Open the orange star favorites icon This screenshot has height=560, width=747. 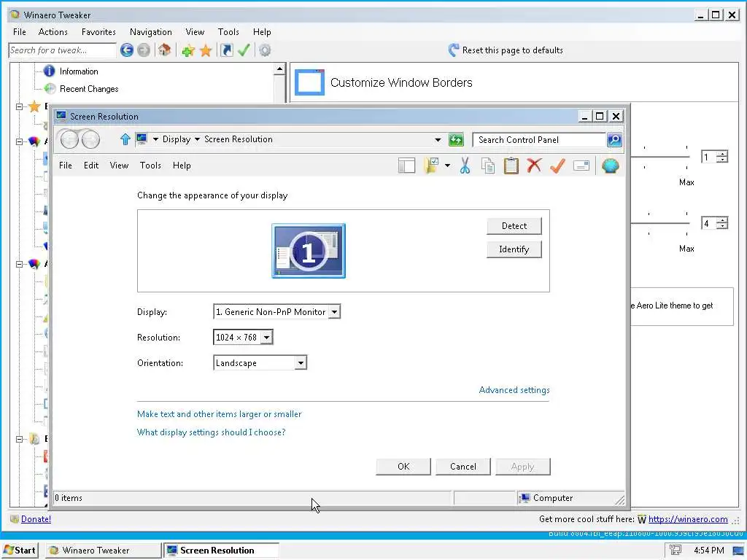coord(205,50)
